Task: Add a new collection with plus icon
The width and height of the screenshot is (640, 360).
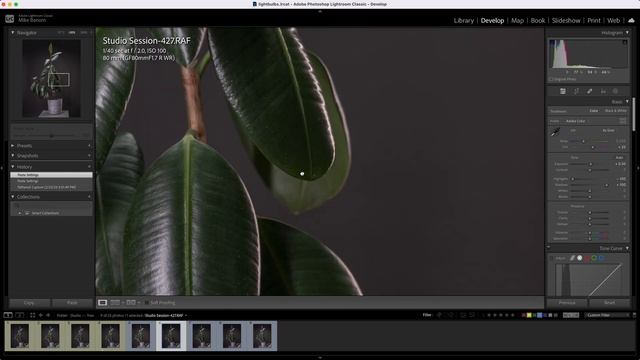Action: [x=89, y=197]
